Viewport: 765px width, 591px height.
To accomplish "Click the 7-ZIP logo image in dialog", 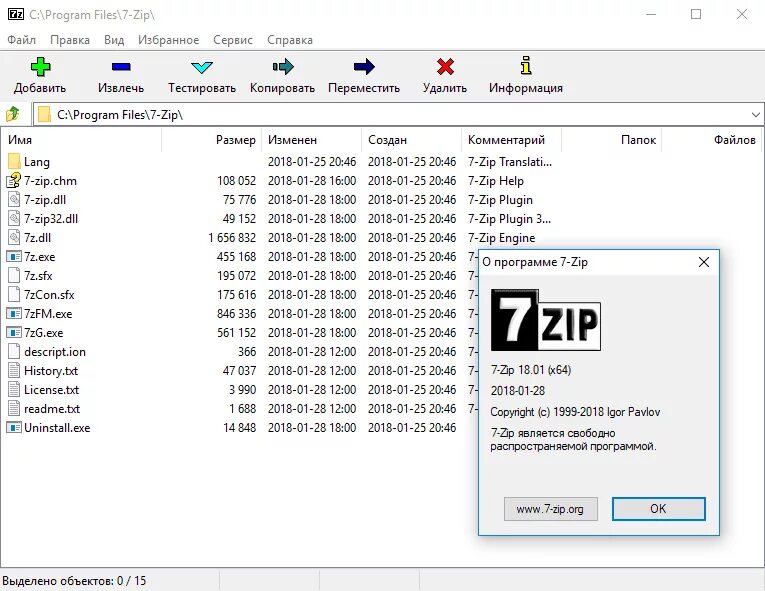I will [545, 320].
